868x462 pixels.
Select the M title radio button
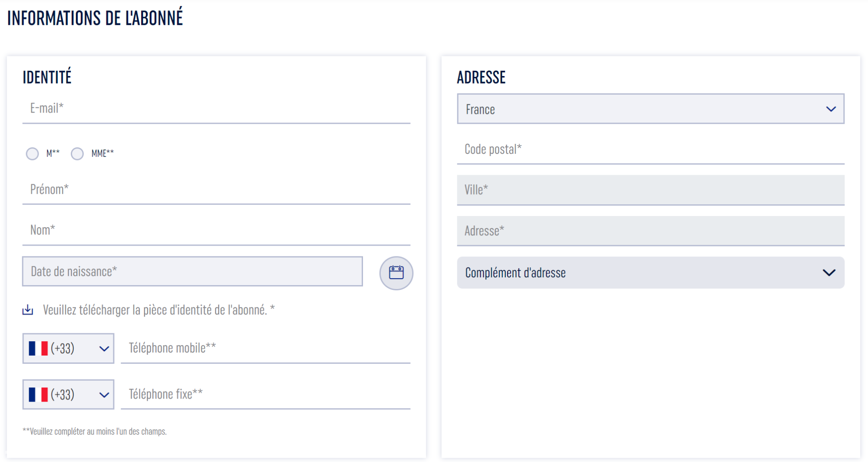pyautogui.click(x=33, y=153)
